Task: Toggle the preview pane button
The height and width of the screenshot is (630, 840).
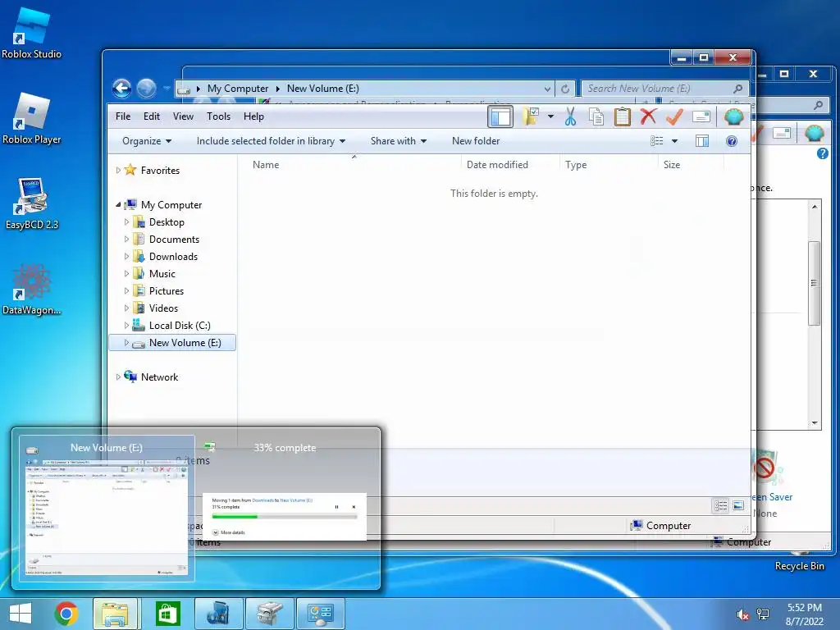Action: click(x=702, y=141)
